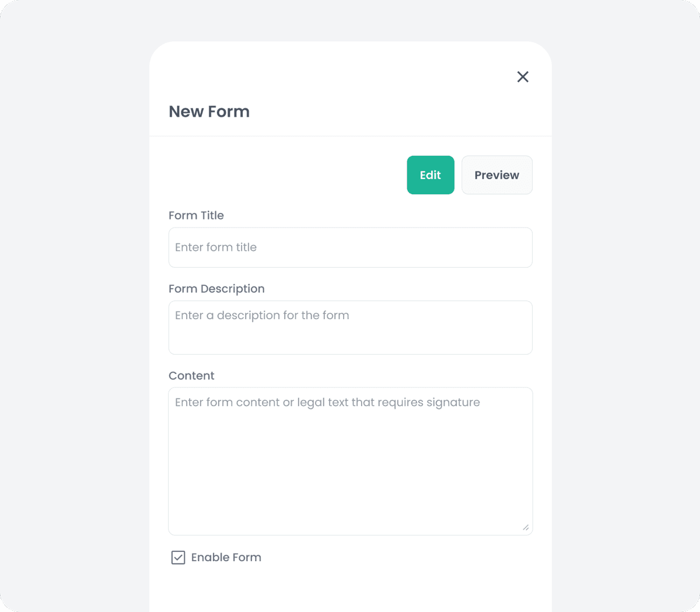Click the Form Title label
Viewport: 700px width, 612px height.
tap(196, 215)
